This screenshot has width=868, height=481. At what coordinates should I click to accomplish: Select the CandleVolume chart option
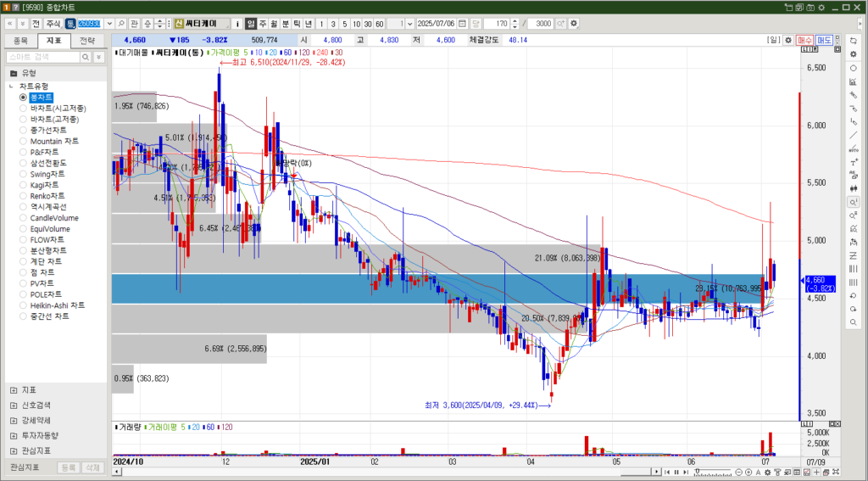[x=48, y=218]
